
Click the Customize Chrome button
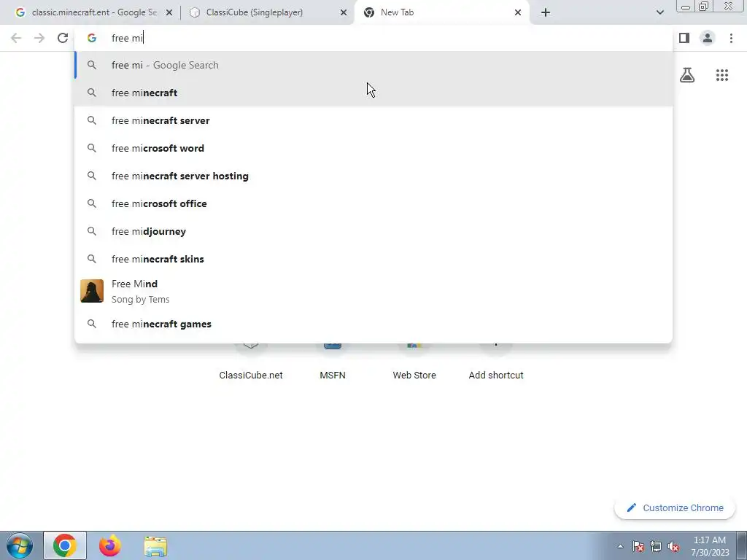click(675, 507)
